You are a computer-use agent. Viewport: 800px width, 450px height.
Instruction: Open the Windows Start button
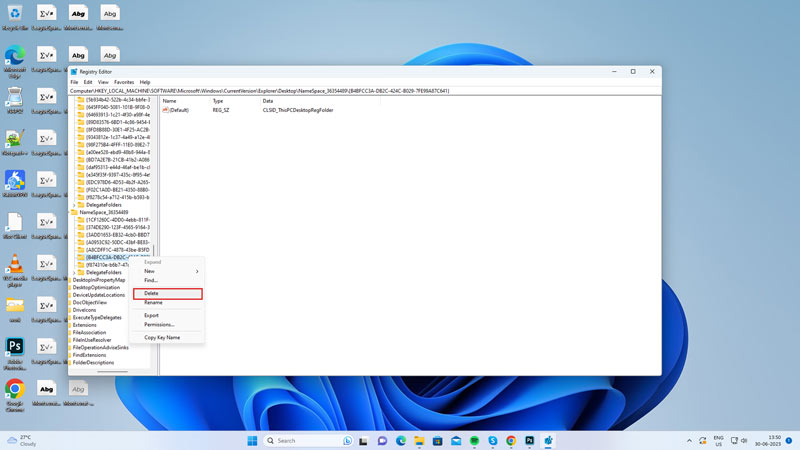click(252, 441)
